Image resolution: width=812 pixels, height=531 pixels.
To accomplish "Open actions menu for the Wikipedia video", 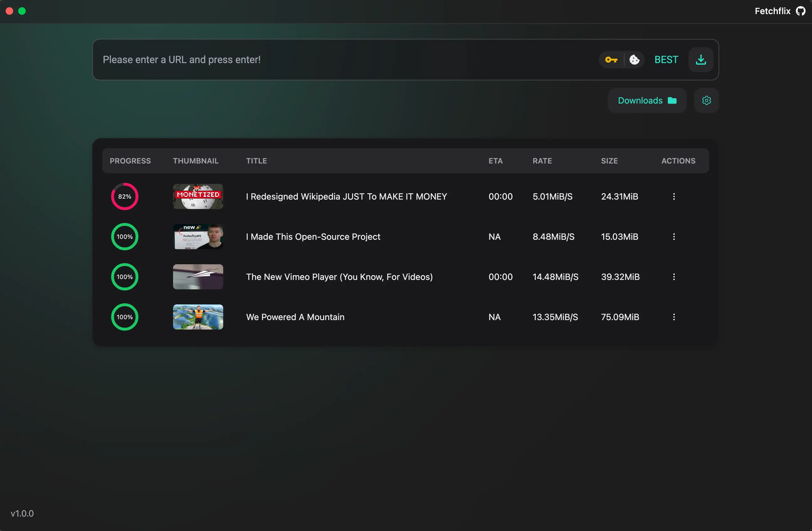I will (674, 196).
